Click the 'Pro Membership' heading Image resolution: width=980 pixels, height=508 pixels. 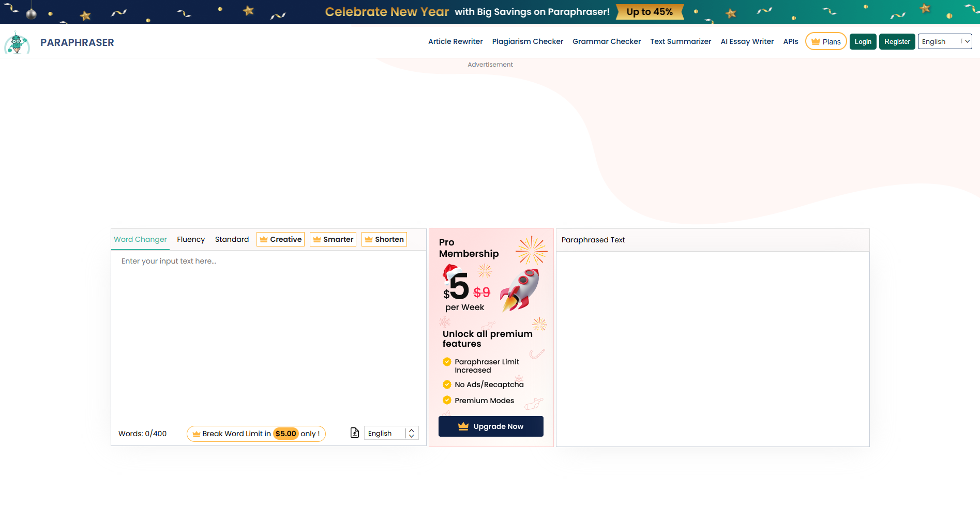(469, 248)
